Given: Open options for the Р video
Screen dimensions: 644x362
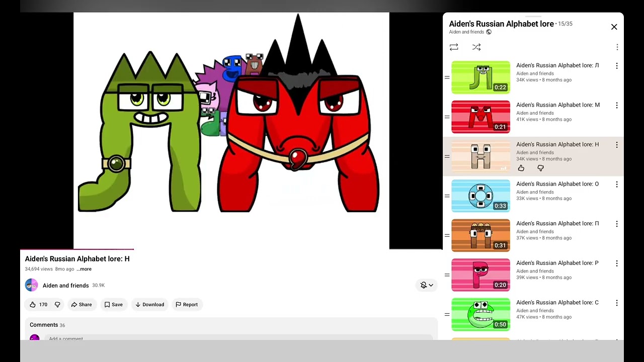Looking at the screenshot, I should click(617, 263).
